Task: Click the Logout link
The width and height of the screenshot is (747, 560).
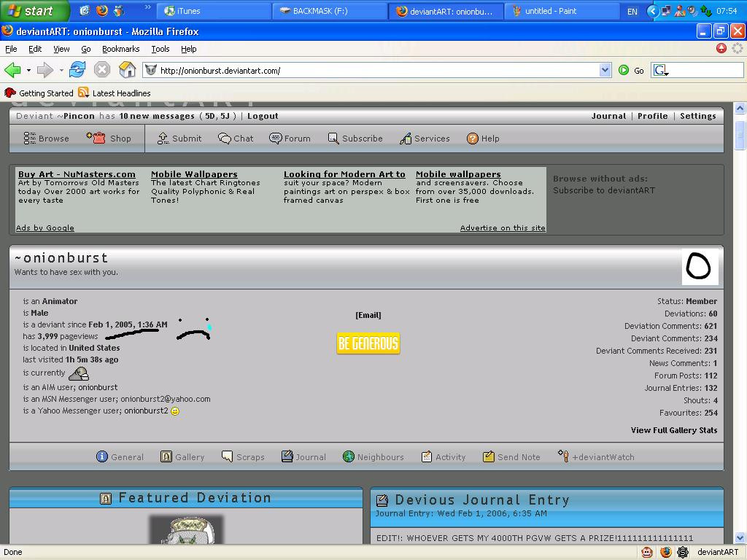Action: coord(263,116)
